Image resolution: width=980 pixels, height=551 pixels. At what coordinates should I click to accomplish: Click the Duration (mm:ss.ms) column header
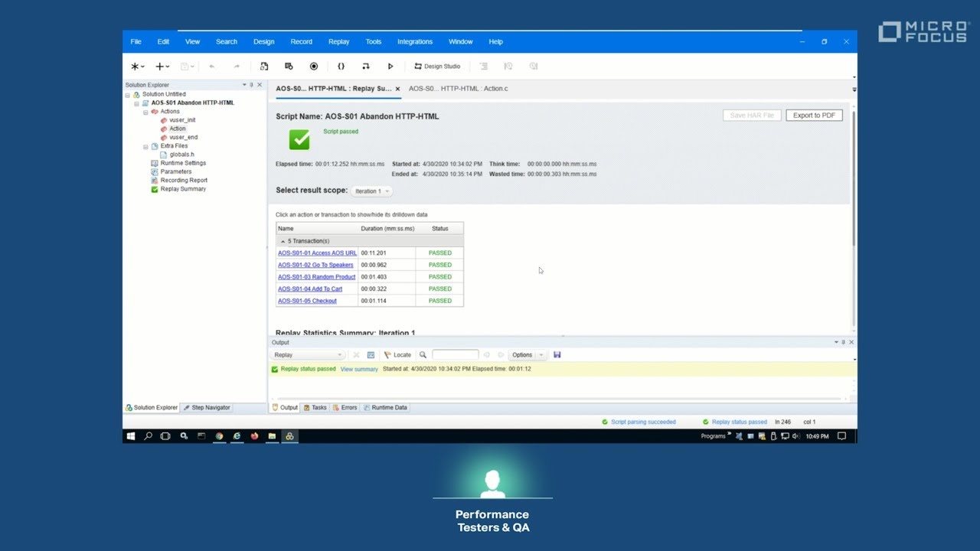coord(387,229)
